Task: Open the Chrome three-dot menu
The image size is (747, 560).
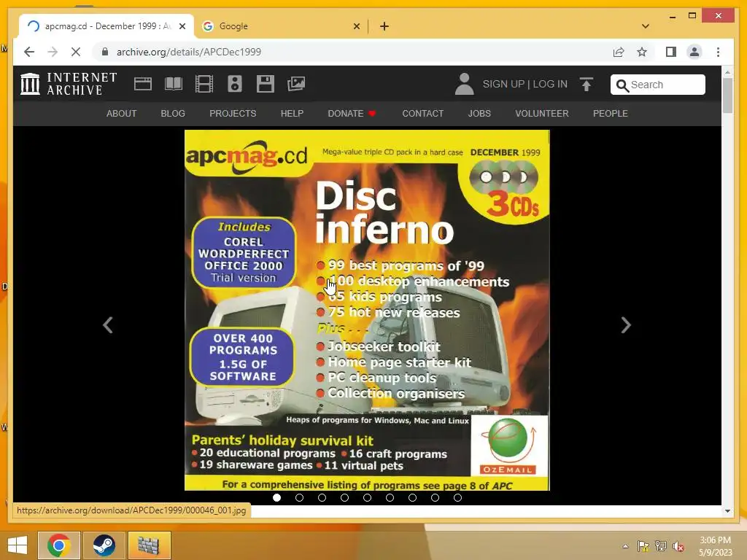Action: 718,52
